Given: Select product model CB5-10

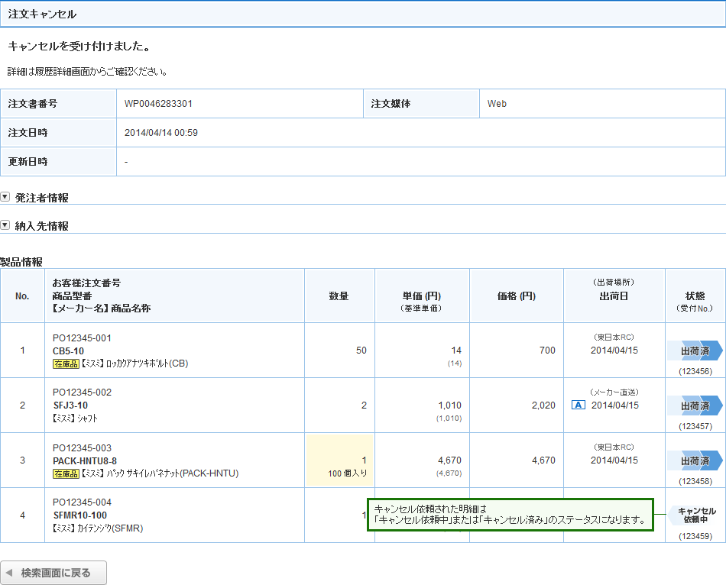Looking at the screenshot, I should point(69,351).
